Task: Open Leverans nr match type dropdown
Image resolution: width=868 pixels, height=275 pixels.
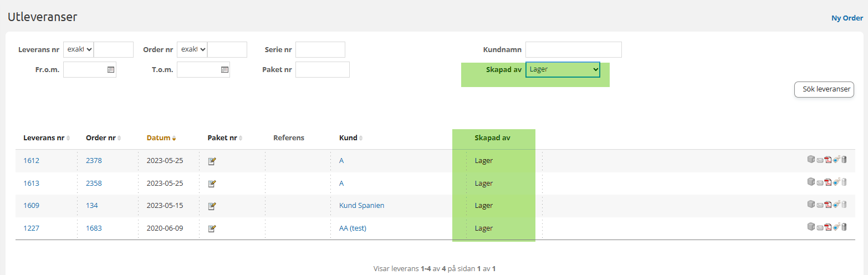Action: (x=79, y=49)
